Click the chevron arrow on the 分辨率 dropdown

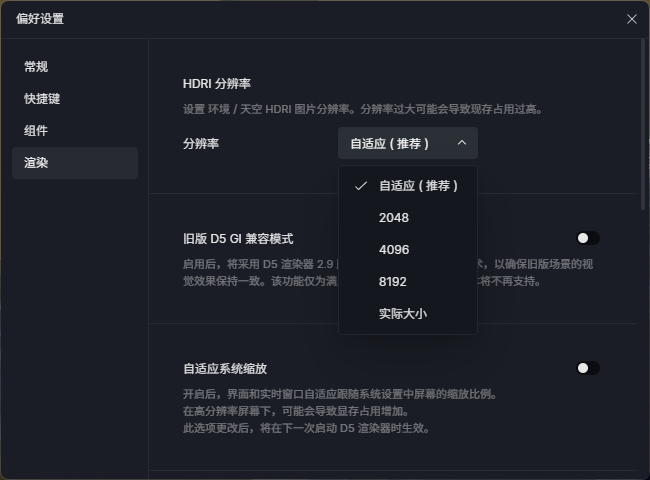pos(461,143)
